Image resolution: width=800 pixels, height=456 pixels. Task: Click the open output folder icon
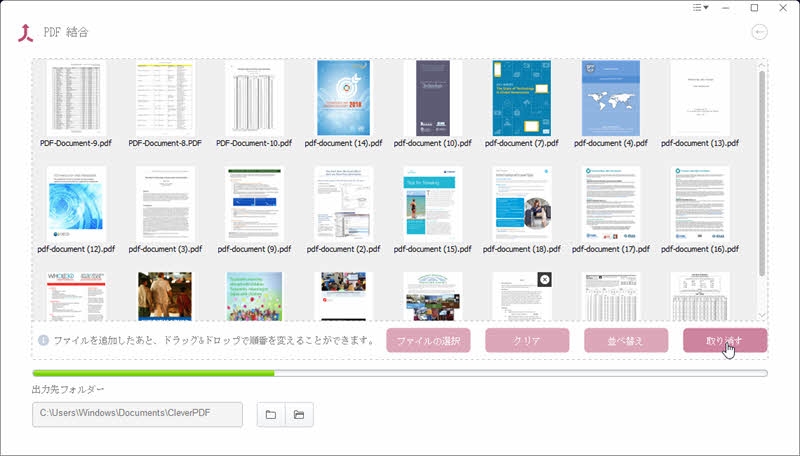click(x=299, y=415)
